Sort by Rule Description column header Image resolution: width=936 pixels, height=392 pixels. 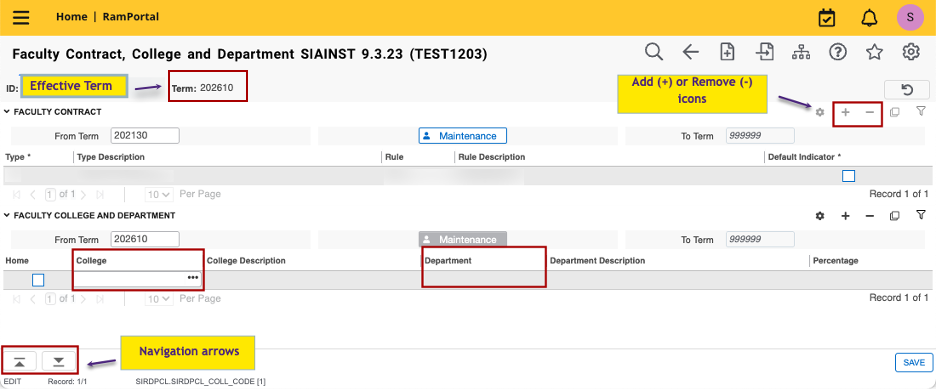pos(491,157)
